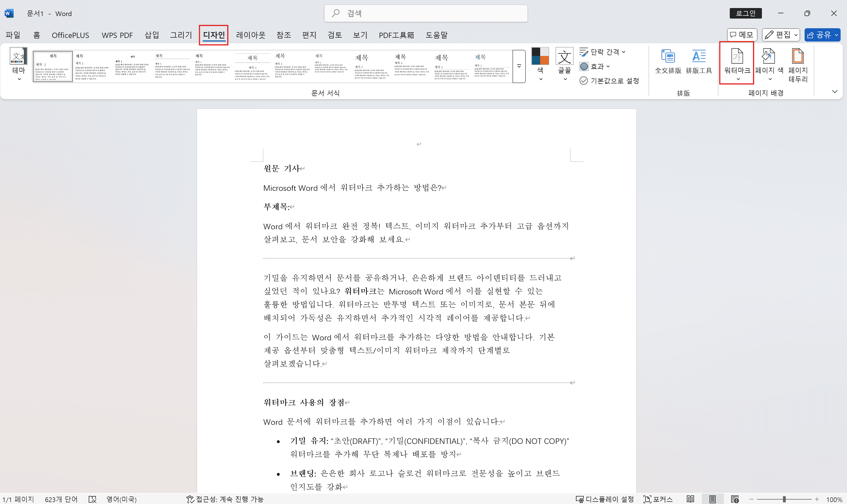Viewport: 847px width, 504px height.
Task: Open Paragraph Spacing (단락 간격) options
Action: [x=602, y=52]
